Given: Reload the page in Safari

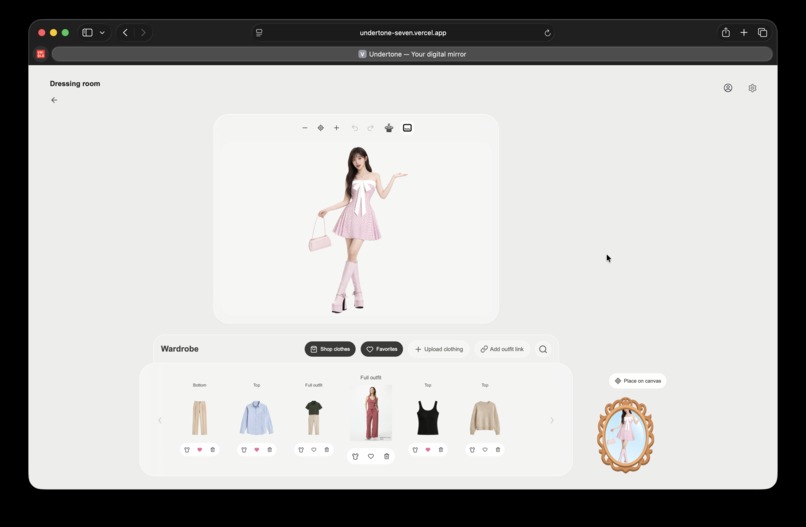Looking at the screenshot, I should pos(547,33).
